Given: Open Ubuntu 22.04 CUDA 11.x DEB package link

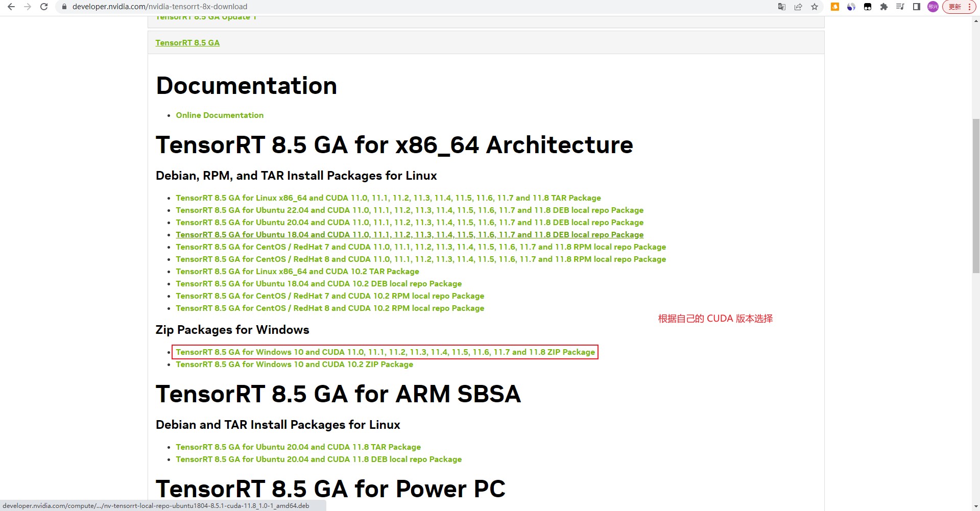Looking at the screenshot, I should tap(410, 210).
